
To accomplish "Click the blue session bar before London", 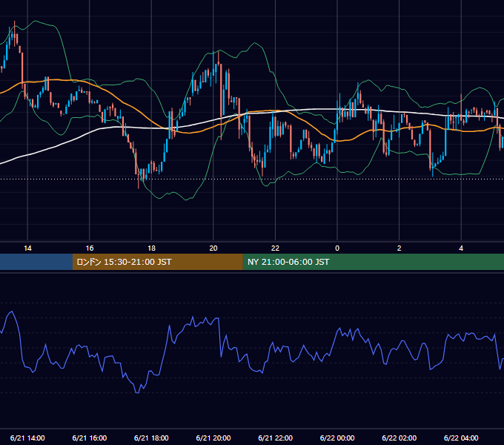I will pyautogui.click(x=36, y=262).
